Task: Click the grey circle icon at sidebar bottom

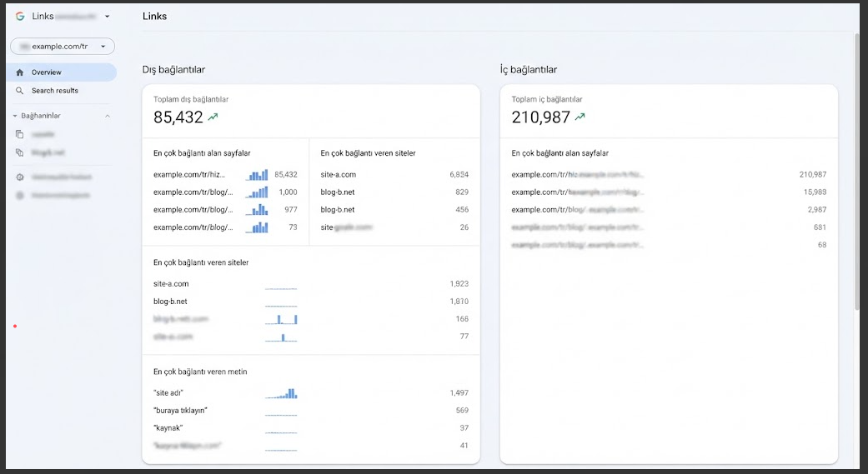Action: (20, 195)
